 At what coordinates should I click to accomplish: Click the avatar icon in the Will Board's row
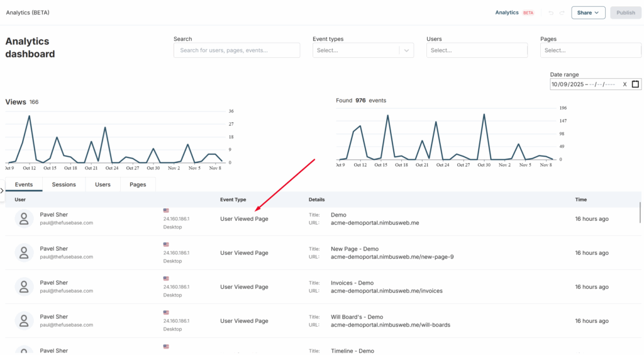coord(24,320)
